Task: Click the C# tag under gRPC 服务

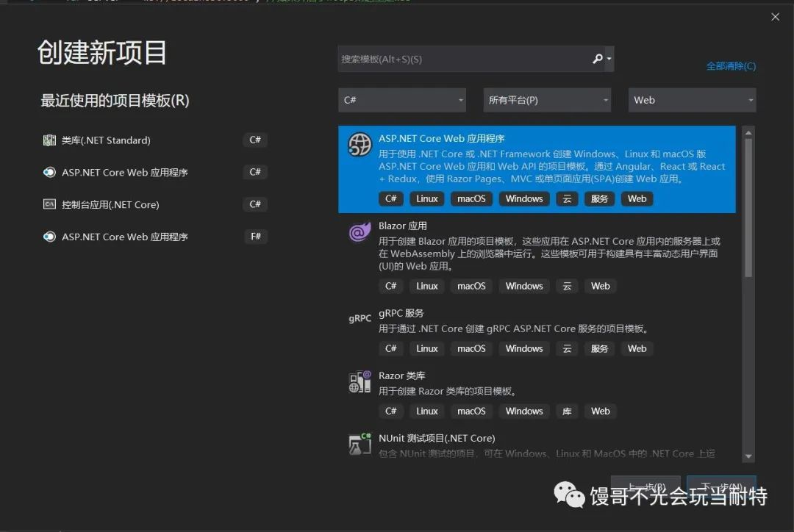Action: pos(391,348)
